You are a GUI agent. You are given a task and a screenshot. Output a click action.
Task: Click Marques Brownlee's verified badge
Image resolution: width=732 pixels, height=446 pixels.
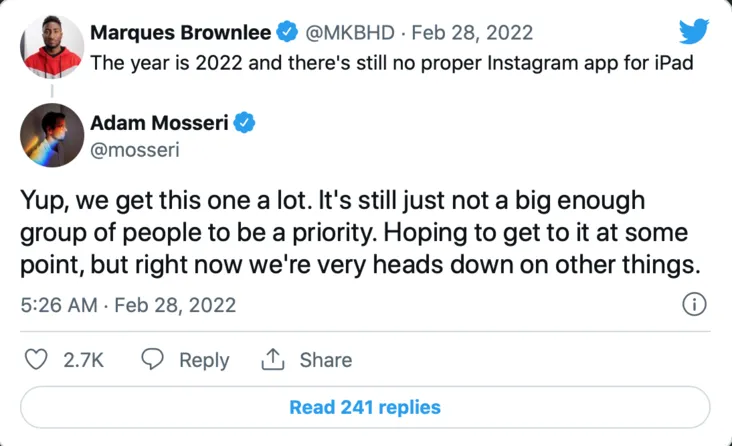[x=287, y=33]
